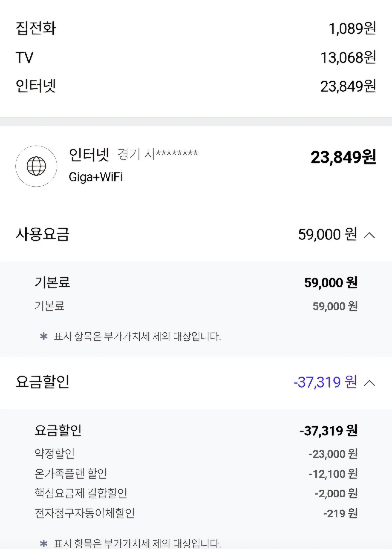Select the TV charge row
This screenshot has height=549, width=392.
pos(196,58)
